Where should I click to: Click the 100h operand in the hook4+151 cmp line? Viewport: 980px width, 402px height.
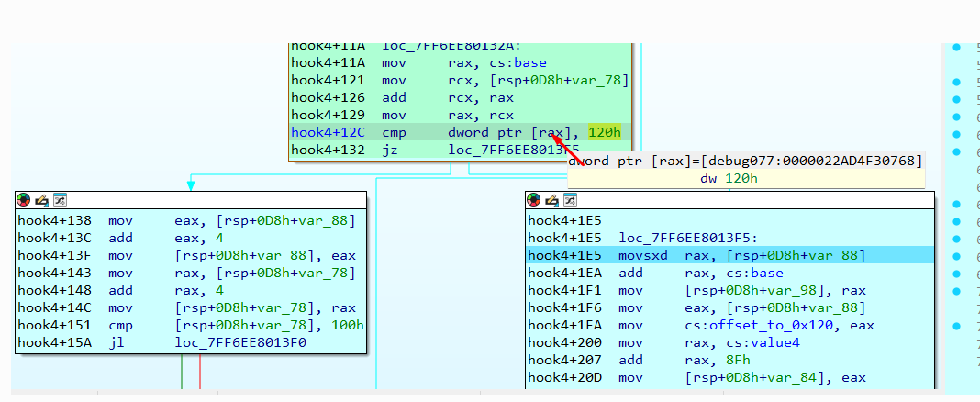point(349,325)
